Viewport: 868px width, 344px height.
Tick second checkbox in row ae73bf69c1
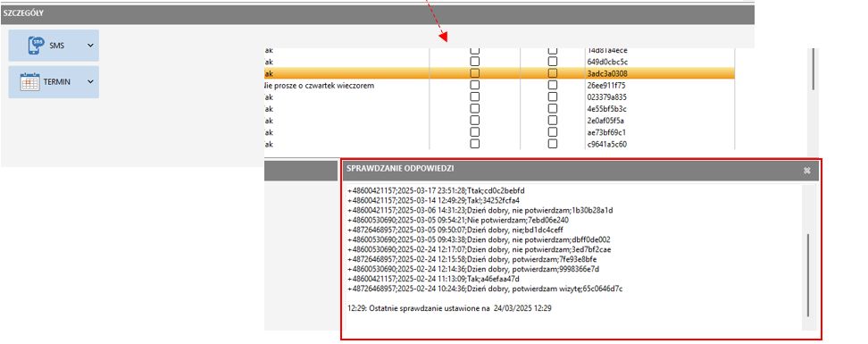553,132
